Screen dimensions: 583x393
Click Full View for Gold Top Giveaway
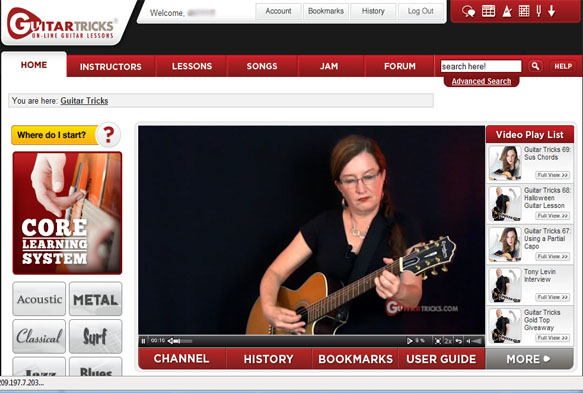[553, 338]
